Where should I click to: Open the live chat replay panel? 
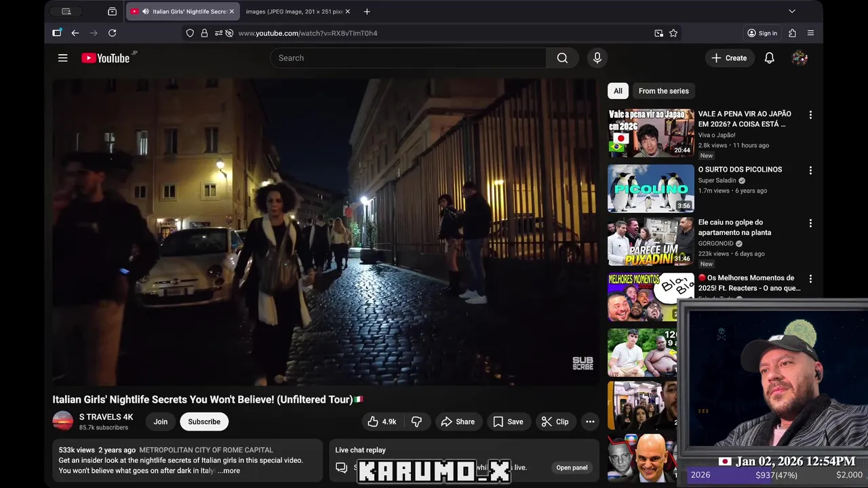click(x=572, y=468)
